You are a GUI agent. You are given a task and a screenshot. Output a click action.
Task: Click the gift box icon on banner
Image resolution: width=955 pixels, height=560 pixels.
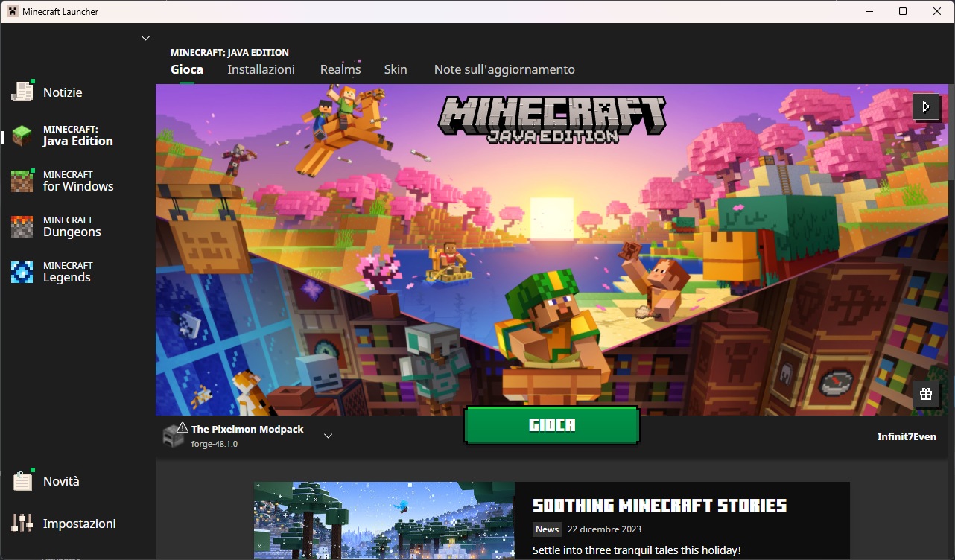coord(926,394)
